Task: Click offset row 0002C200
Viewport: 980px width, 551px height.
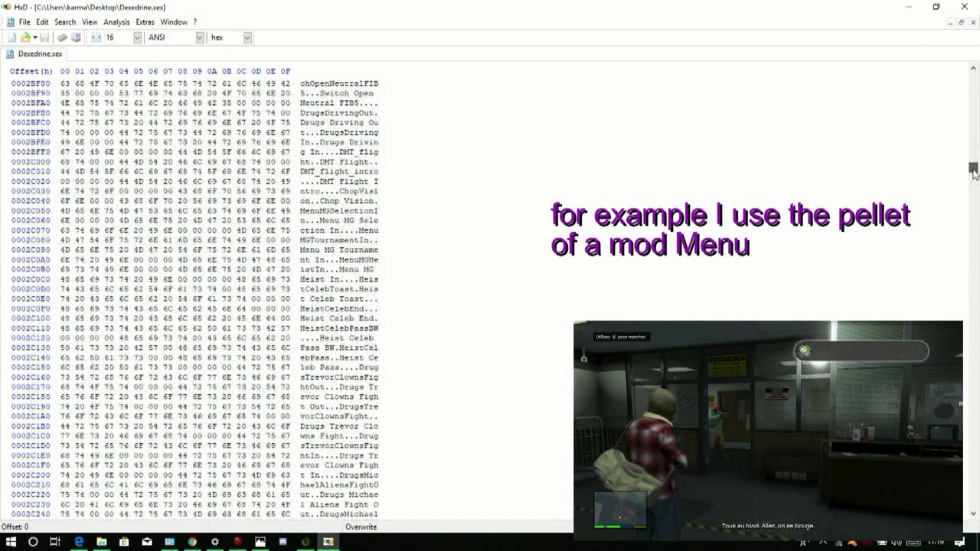Action: tap(31, 475)
